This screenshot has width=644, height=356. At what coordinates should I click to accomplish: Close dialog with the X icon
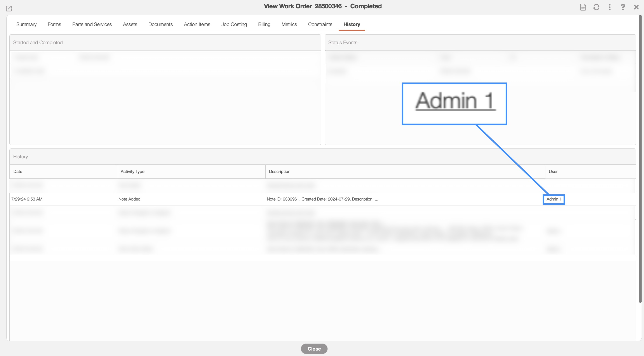tap(636, 7)
